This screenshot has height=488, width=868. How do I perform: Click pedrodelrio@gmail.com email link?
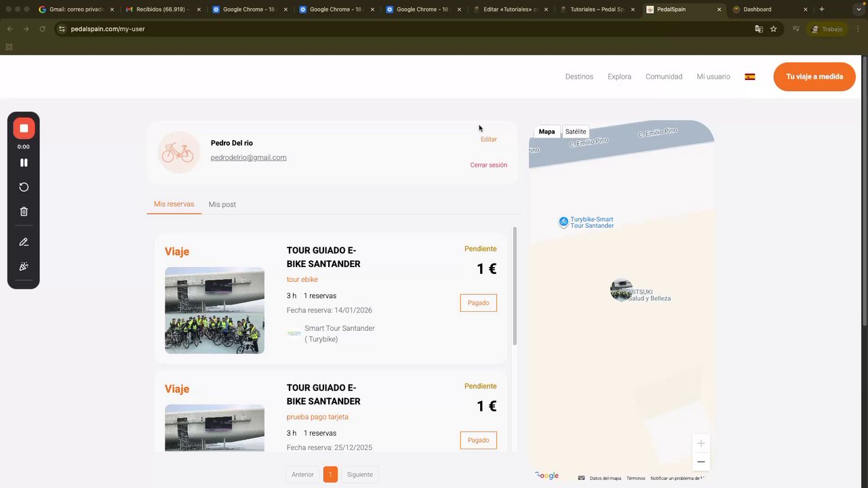click(248, 157)
